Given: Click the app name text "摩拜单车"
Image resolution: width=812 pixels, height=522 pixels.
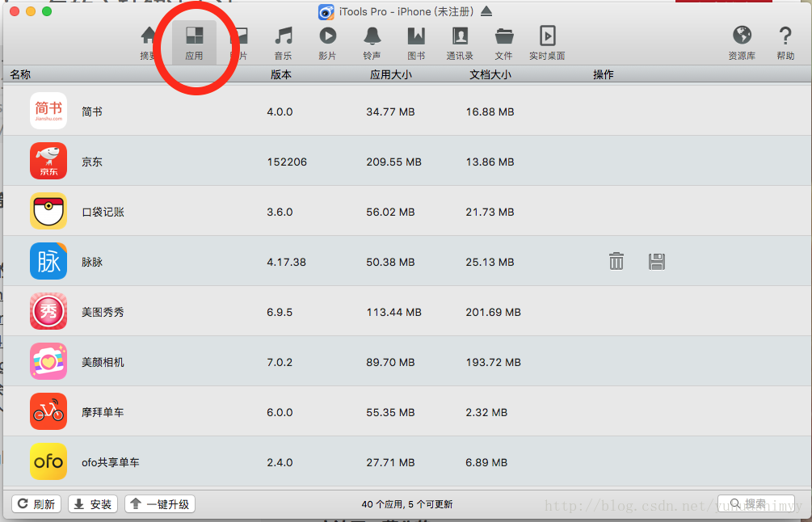Looking at the screenshot, I should click(103, 413).
